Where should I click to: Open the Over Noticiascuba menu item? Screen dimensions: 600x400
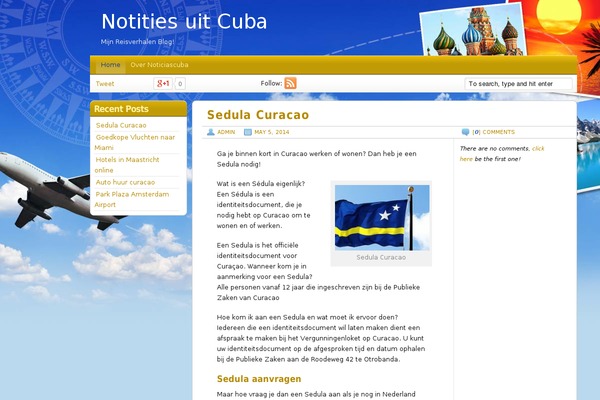tap(159, 65)
